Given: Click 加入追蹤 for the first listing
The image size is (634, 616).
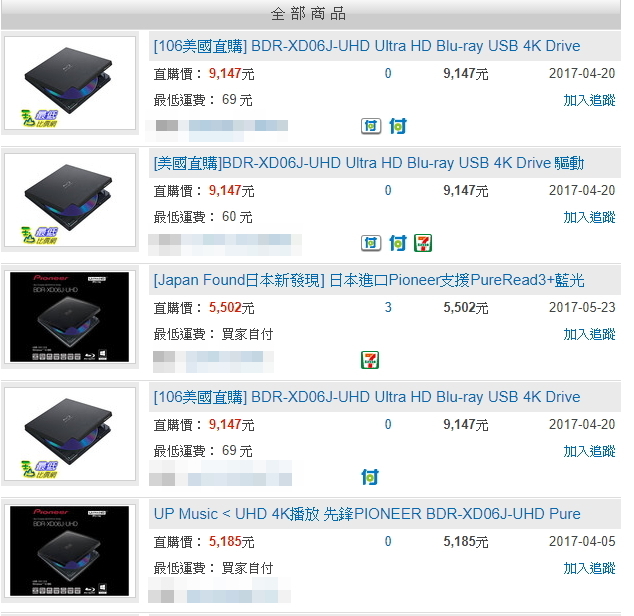Looking at the screenshot, I should (x=589, y=100).
